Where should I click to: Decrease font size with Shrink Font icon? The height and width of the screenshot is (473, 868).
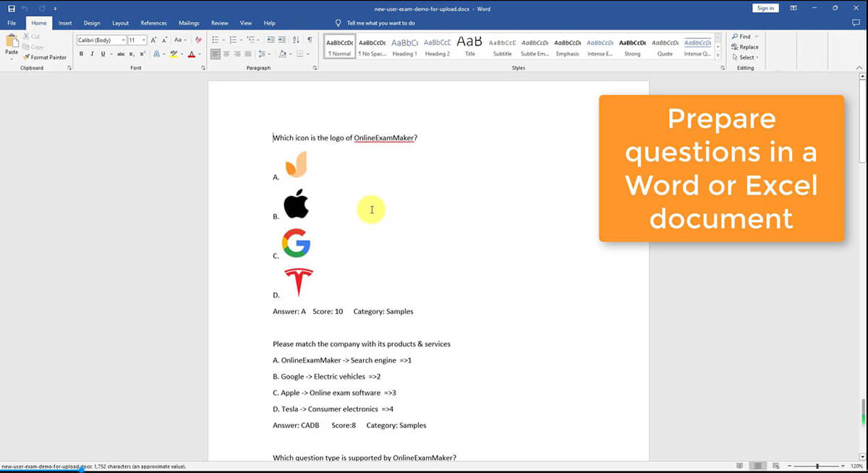tap(164, 40)
